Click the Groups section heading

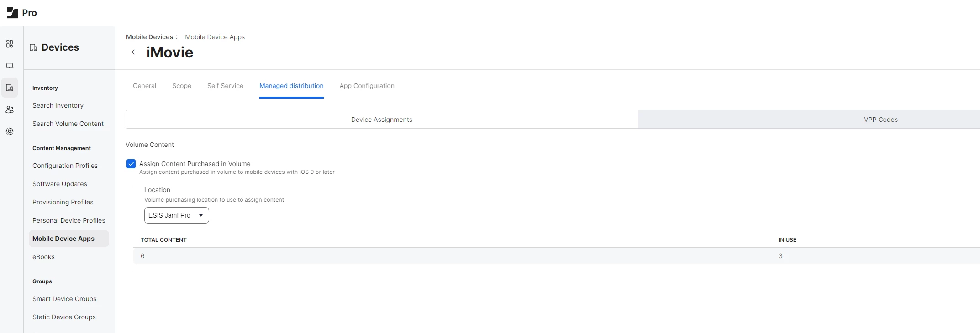click(x=42, y=281)
